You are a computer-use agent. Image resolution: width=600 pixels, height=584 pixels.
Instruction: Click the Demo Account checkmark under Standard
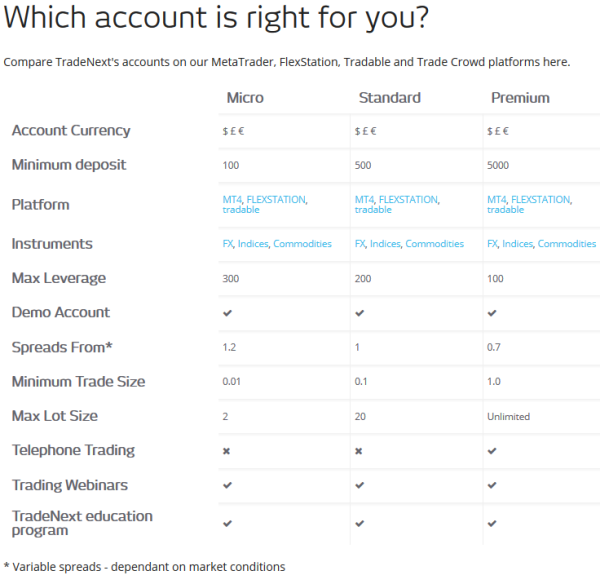359,313
